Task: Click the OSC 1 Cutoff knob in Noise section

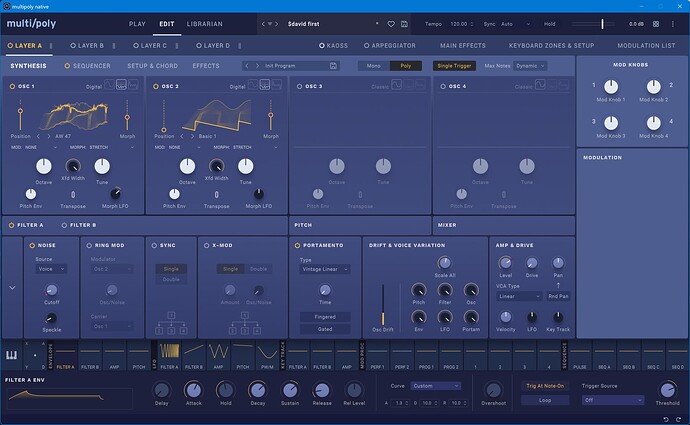Action: pos(51,290)
